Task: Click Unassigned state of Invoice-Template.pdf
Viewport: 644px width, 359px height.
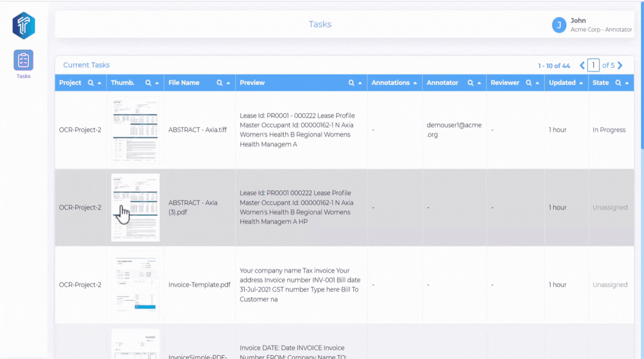Action: (x=610, y=285)
